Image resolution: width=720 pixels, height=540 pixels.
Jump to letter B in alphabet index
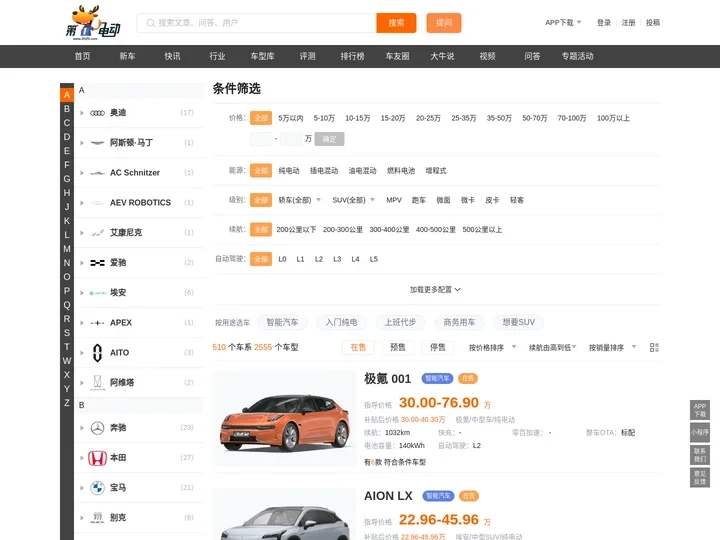click(67, 109)
